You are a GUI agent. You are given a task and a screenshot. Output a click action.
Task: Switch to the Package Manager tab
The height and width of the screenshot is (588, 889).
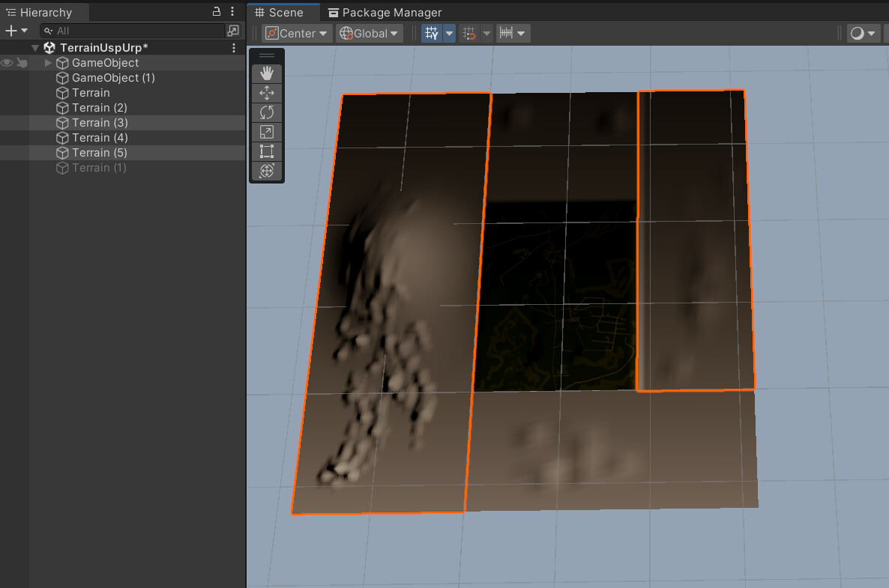385,12
